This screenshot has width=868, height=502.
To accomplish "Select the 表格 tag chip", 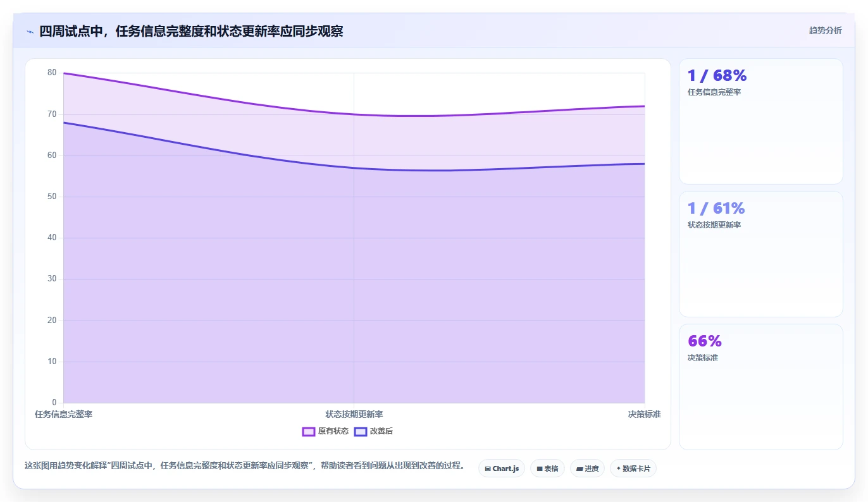I will click(547, 468).
